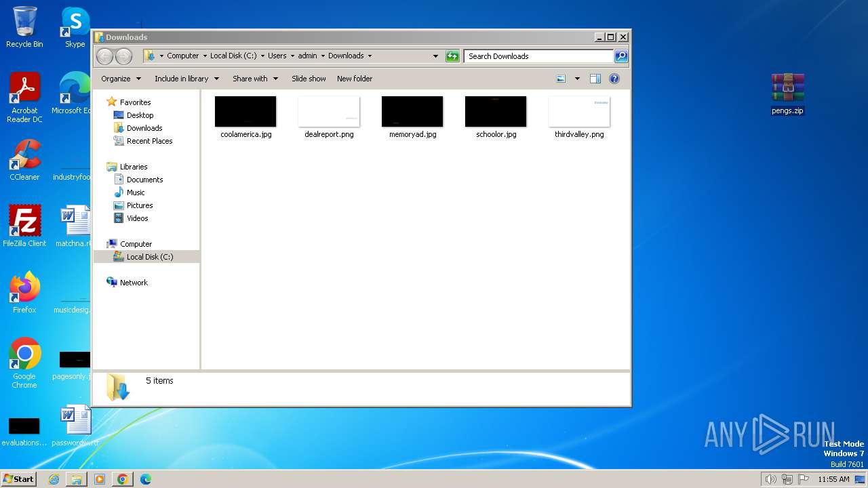Select the thirdvalley.png file

[579, 117]
